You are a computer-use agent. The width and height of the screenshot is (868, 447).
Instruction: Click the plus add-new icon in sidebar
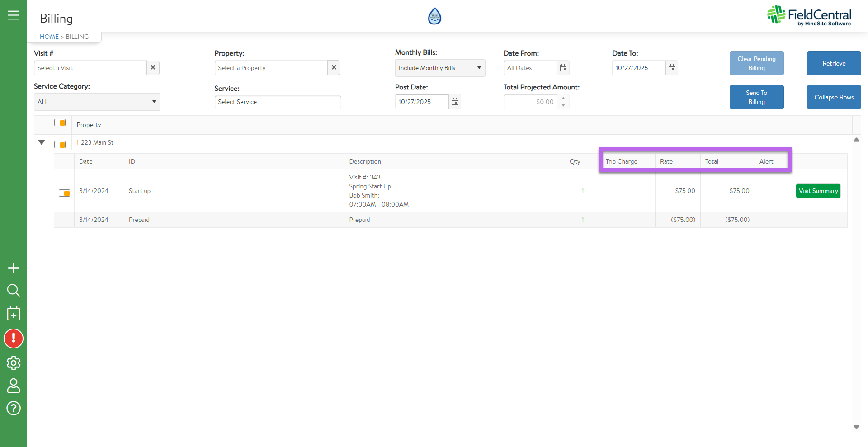coord(14,268)
